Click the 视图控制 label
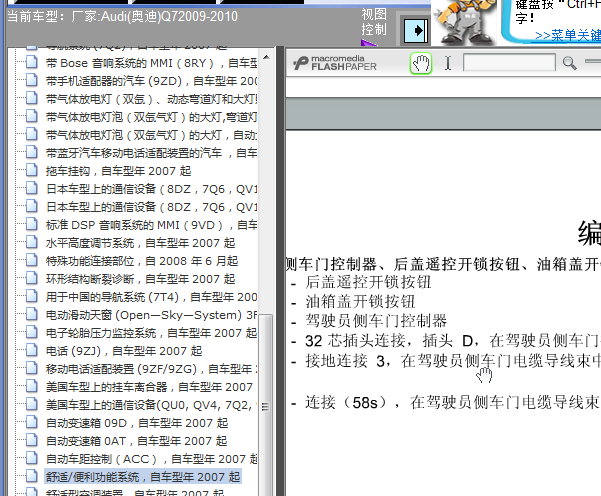This screenshot has width=601, height=496. pos(374,22)
